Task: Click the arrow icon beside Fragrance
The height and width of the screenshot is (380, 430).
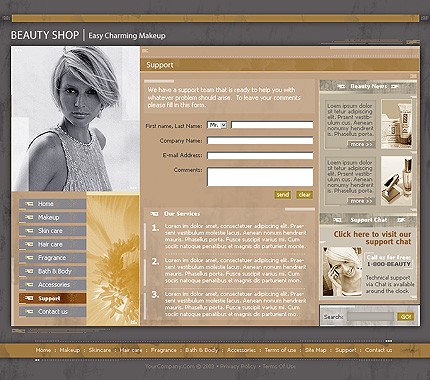Action: tap(29, 258)
